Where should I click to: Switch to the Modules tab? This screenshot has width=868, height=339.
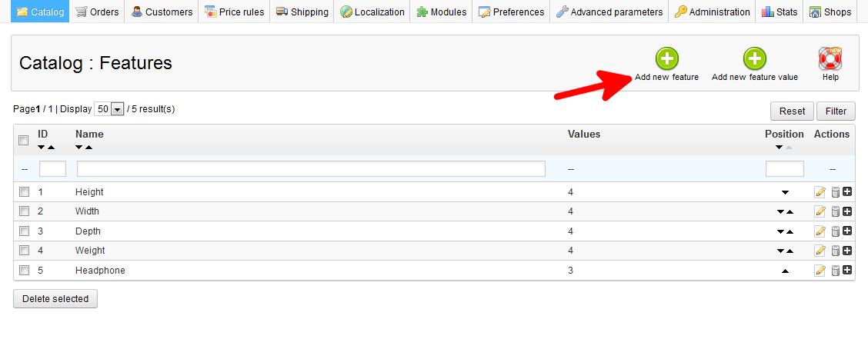441,12
